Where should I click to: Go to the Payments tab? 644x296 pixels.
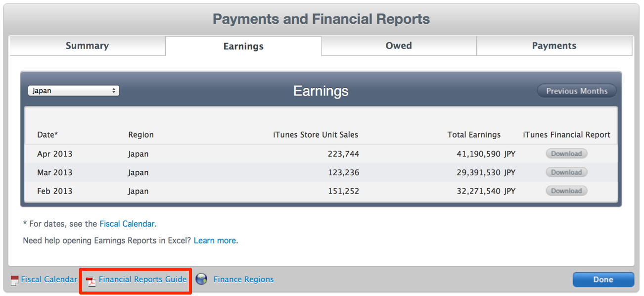tap(554, 46)
